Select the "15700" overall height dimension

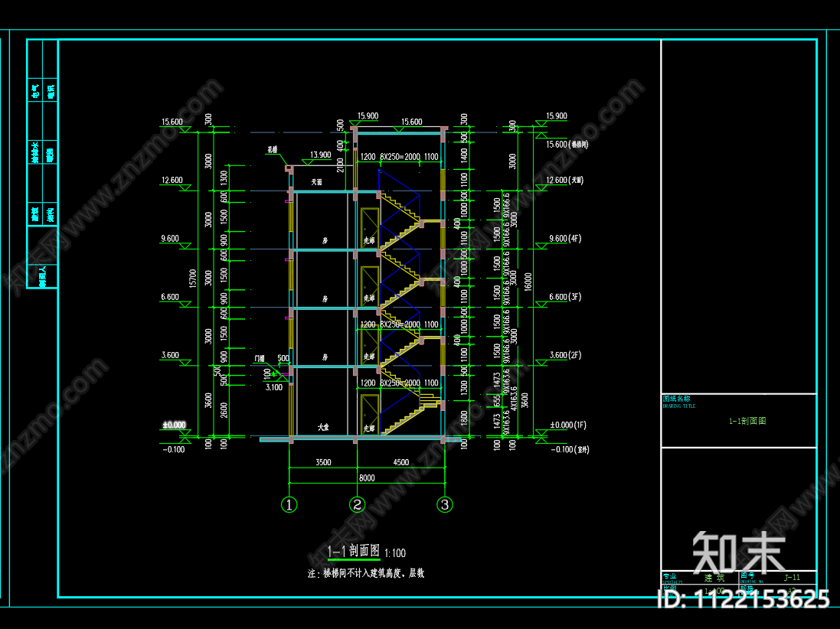(193, 278)
